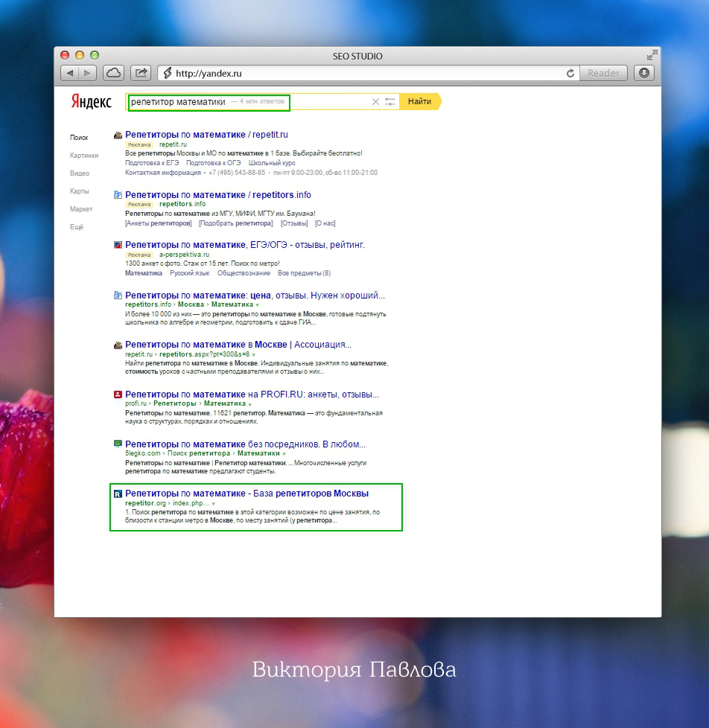This screenshot has height=728, width=709.
Task: Click the Обществознание sitelink
Action: pos(244,273)
